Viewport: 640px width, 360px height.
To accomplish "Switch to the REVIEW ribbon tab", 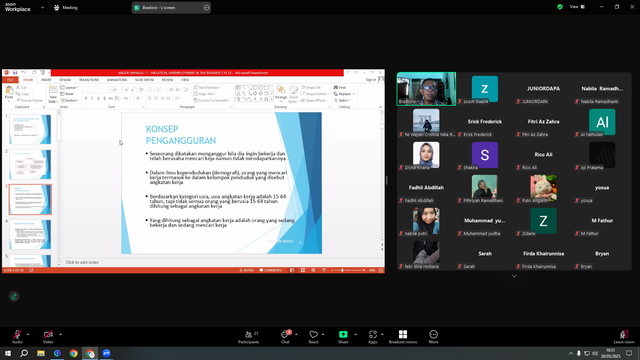I will 167,80.
